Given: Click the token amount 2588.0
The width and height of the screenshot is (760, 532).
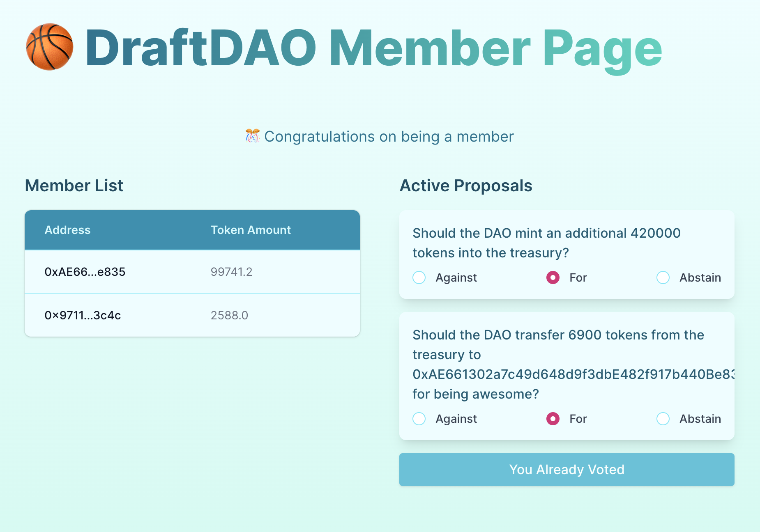Looking at the screenshot, I should (x=229, y=315).
